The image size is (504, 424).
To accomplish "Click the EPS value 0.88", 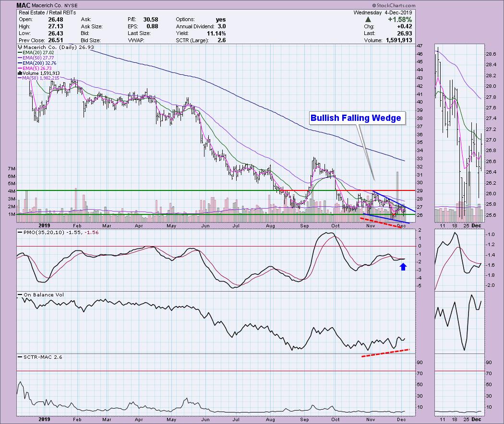I will pos(152,26).
